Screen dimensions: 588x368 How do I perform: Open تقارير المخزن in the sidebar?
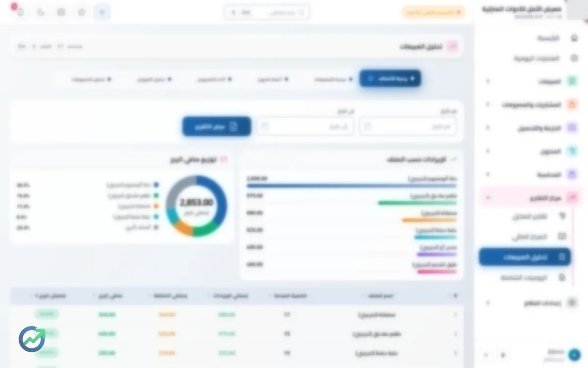(x=525, y=216)
